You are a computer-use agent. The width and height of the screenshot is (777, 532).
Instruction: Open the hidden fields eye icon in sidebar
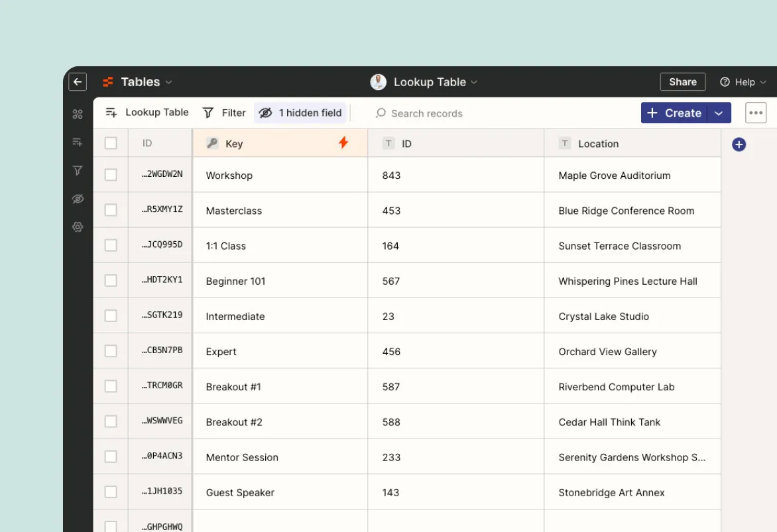[x=78, y=199]
